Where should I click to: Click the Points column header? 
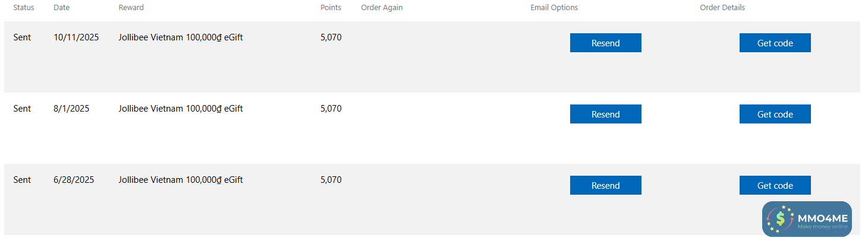[331, 8]
